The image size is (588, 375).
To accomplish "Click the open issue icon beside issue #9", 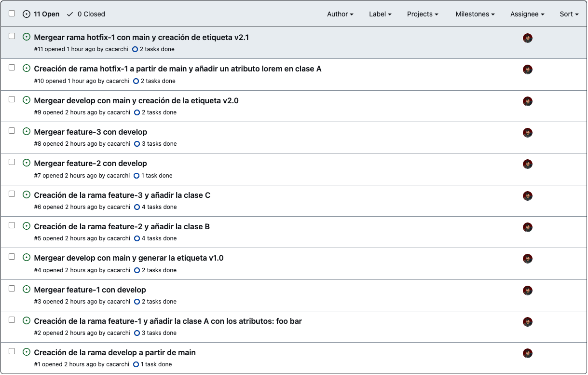I will click(27, 100).
